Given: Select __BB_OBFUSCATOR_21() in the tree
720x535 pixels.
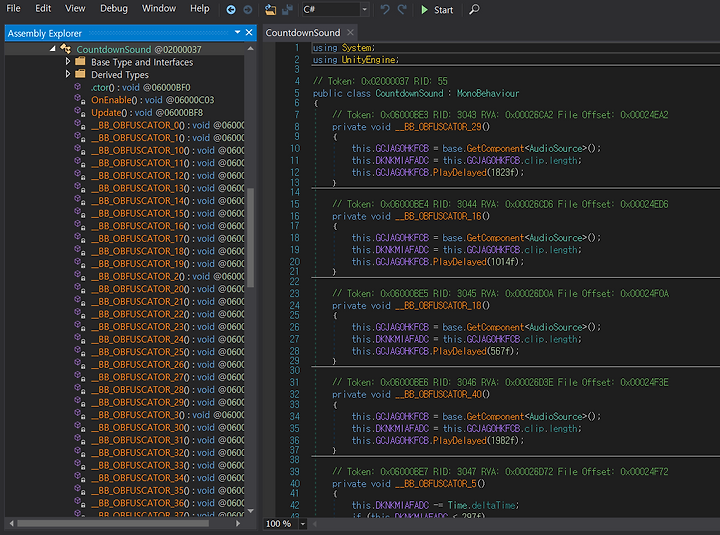Looking at the screenshot, I should [167, 302].
